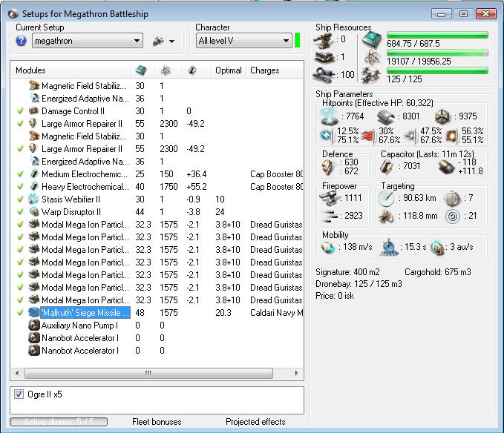The image size is (504, 433).
Task: Click Heavy Electrochemical cap booster icon
Action: click(33, 187)
